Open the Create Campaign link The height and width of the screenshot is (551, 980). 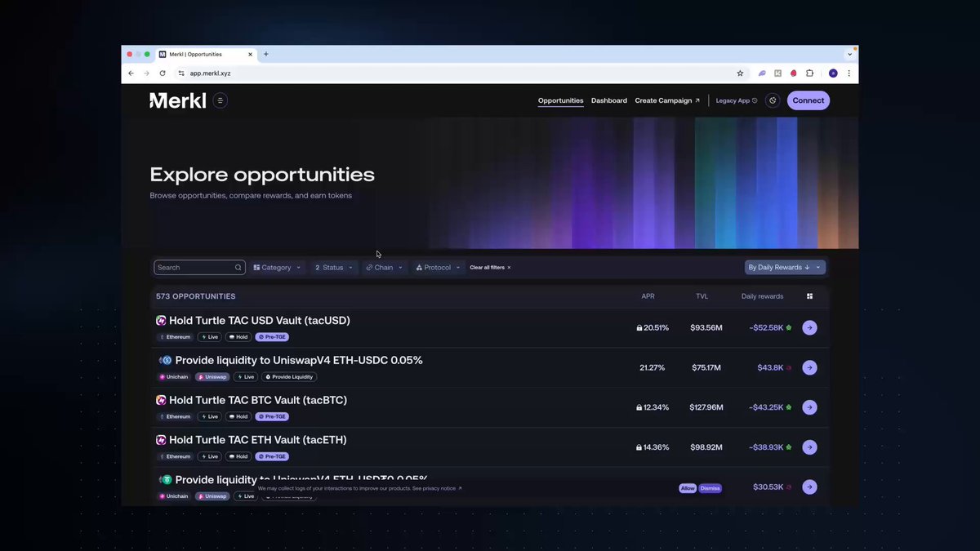pos(667,100)
